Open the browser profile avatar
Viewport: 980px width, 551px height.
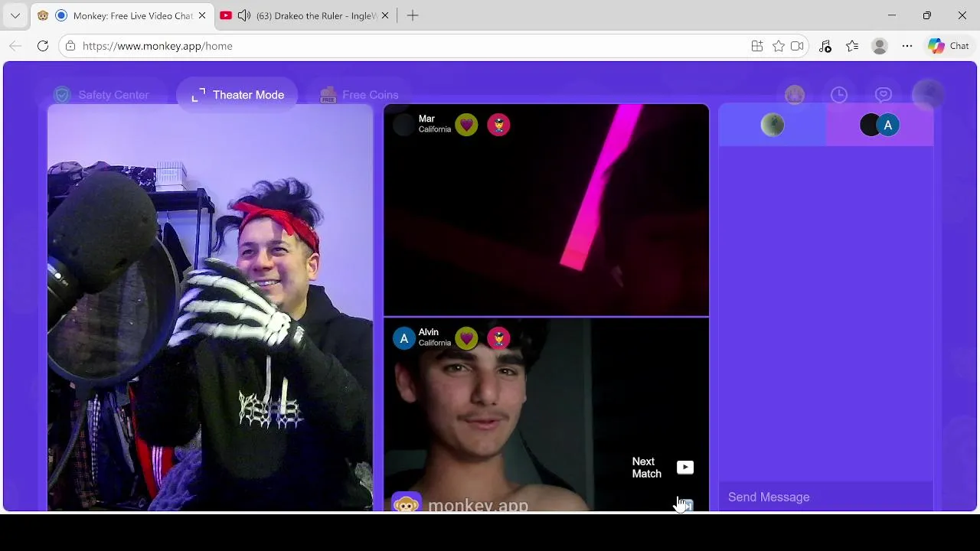[880, 46]
